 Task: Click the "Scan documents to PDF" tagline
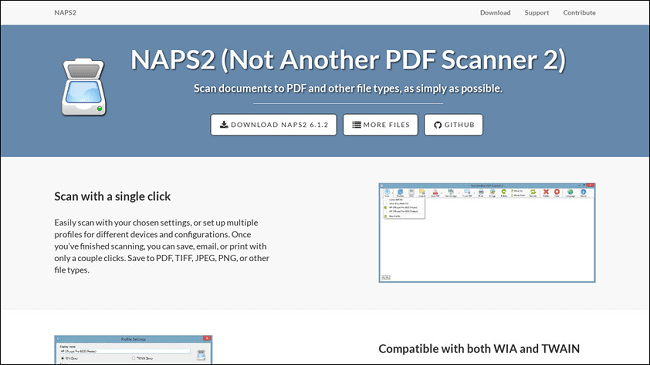point(348,88)
